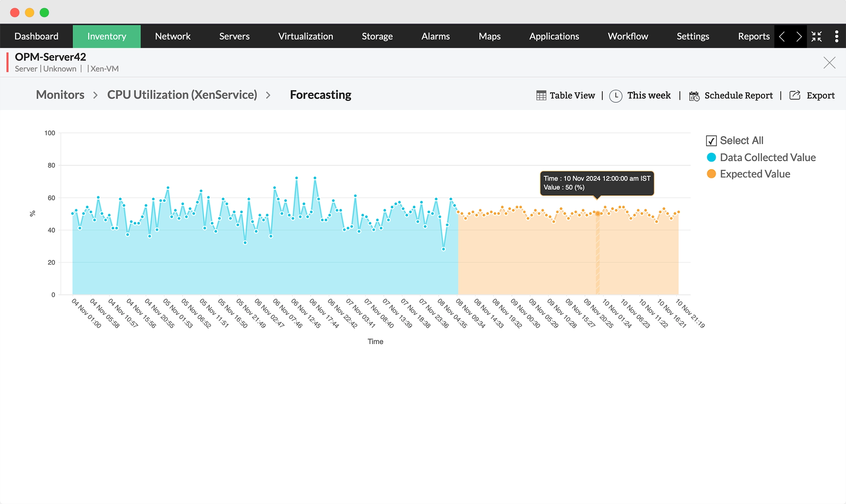The image size is (846, 504).
Task: Close the OPM-Server42 details panel
Action: [x=829, y=63]
